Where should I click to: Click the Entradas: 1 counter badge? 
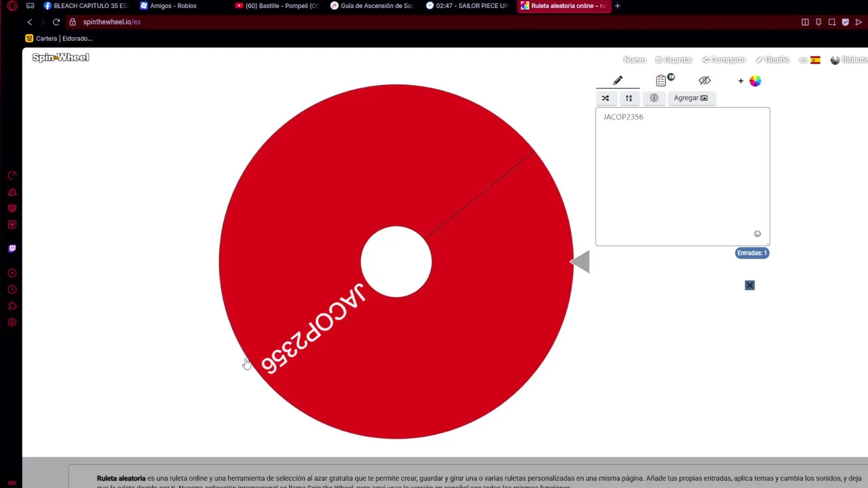point(752,253)
